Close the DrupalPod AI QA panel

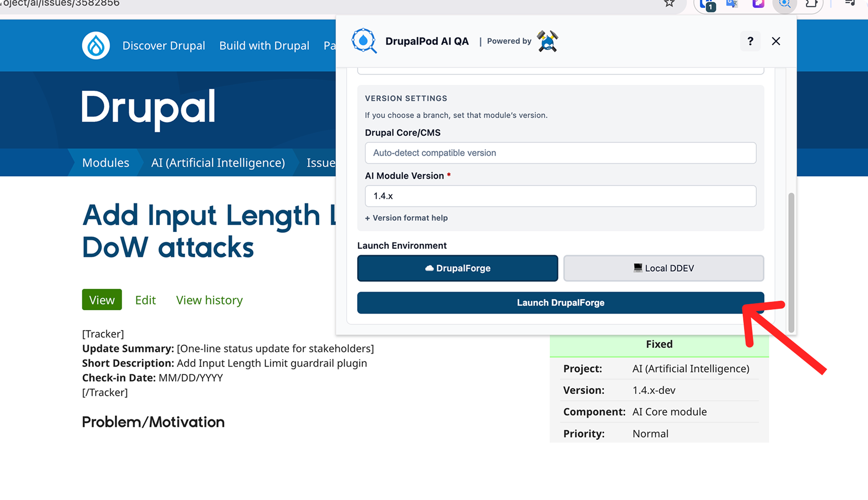pyautogui.click(x=776, y=41)
